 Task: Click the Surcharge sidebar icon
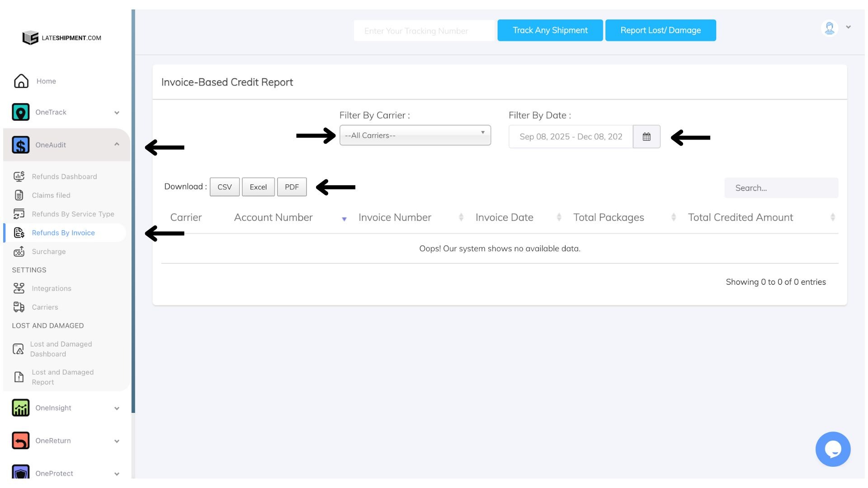tap(19, 252)
